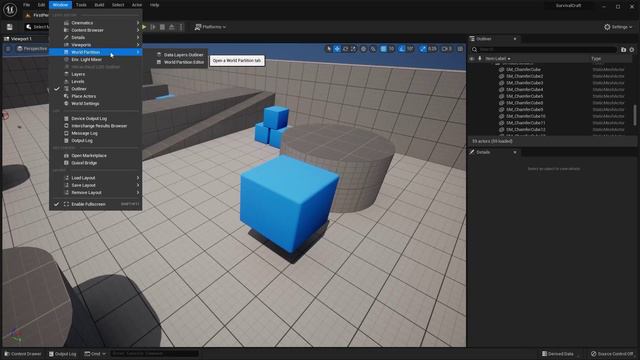This screenshot has width=640, height=360.
Task: Open rotation snap value 10° dropdown
Action: [410, 49]
